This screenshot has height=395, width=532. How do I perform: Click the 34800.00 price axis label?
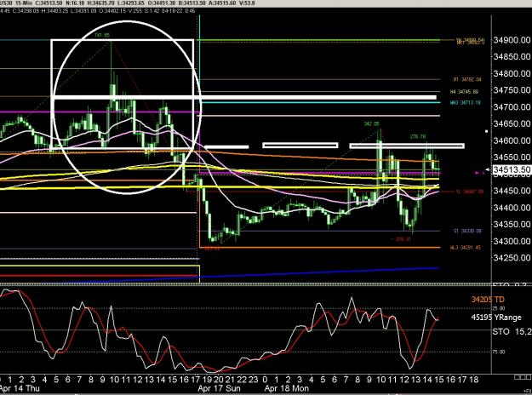[512, 73]
